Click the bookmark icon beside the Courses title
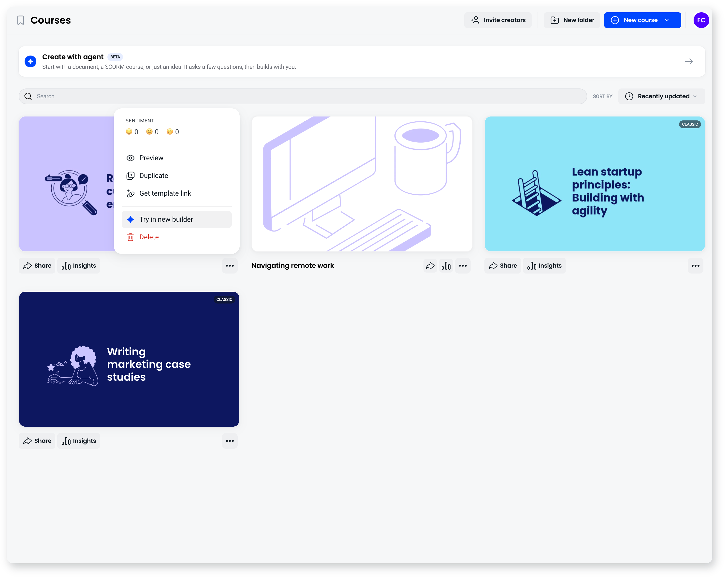The width and height of the screenshot is (728, 579). pos(21,20)
